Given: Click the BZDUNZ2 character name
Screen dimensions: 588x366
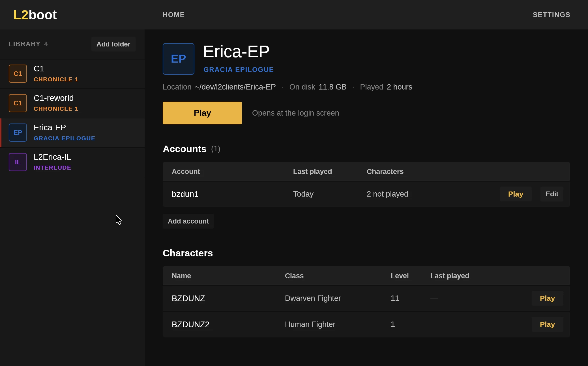Looking at the screenshot, I should [x=191, y=324].
